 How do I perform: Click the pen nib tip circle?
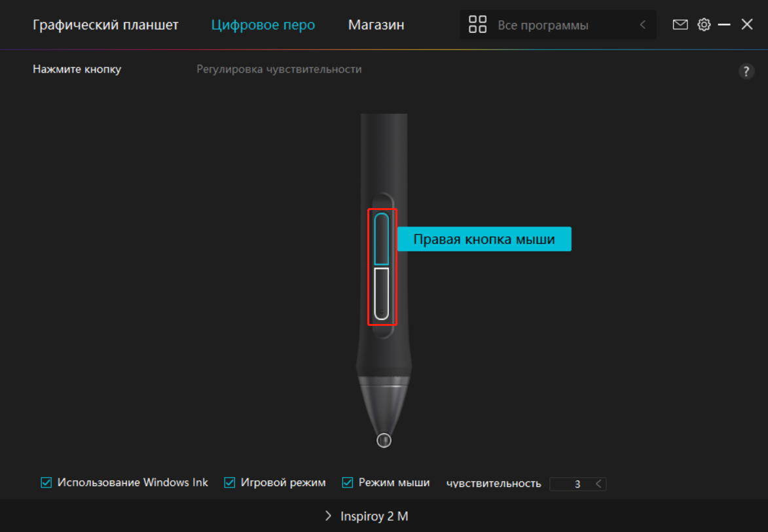[384, 441]
